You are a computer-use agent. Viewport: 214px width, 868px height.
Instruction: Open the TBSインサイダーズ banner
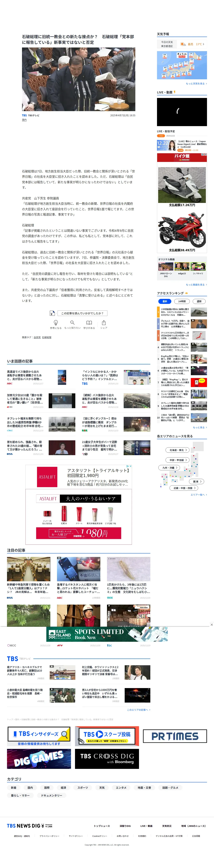point(39,736)
